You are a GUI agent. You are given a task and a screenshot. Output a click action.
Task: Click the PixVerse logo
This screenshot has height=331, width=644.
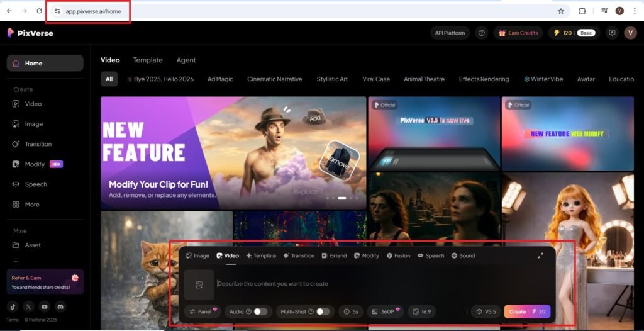(x=30, y=33)
